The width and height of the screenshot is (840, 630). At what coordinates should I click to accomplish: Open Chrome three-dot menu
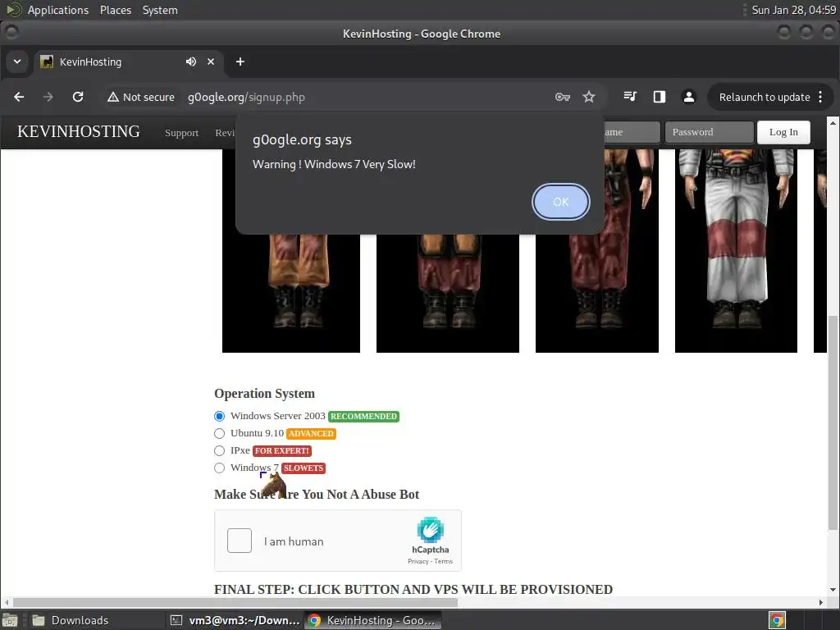coord(820,97)
